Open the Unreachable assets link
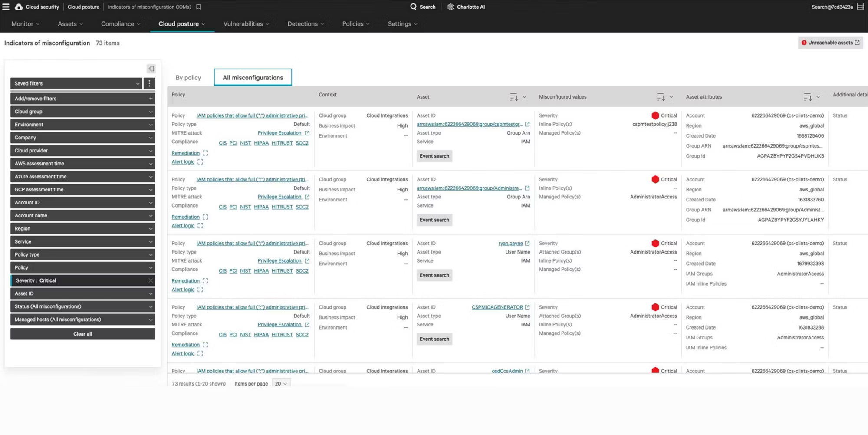The image size is (868, 435). pyautogui.click(x=830, y=43)
